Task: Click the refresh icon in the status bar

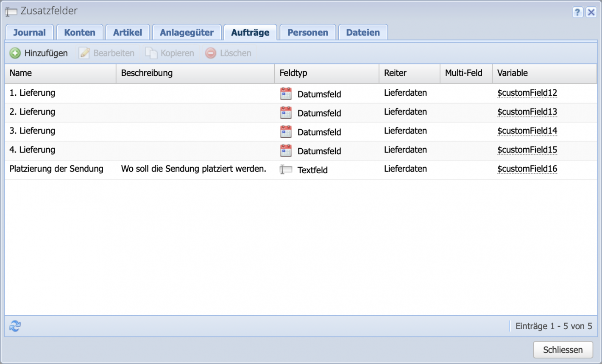Action: tap(14, 326)
